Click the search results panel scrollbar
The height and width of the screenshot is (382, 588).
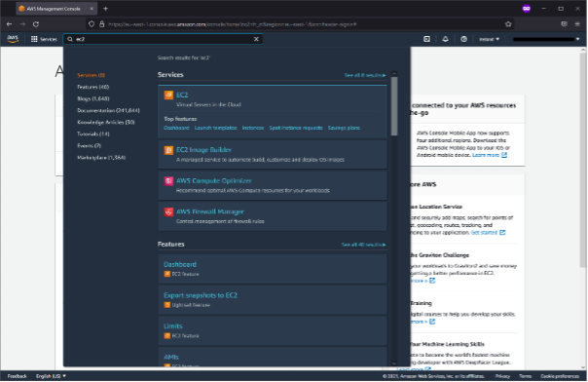tap(394, 106)
